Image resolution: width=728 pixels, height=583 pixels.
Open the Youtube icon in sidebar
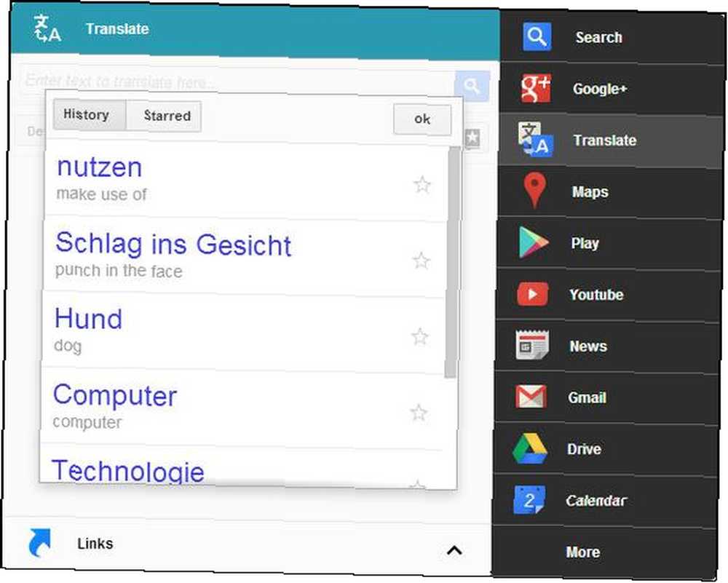pos(533,294)
